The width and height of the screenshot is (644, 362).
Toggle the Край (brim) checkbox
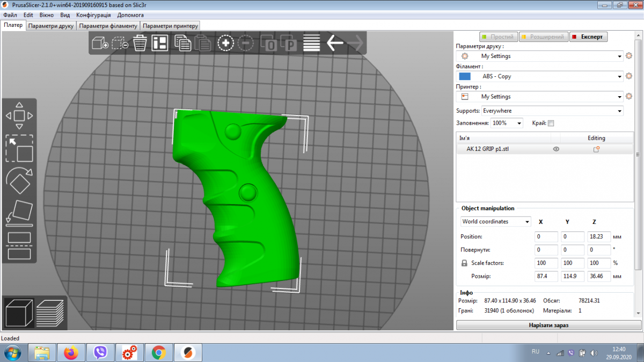click(551, 124)
